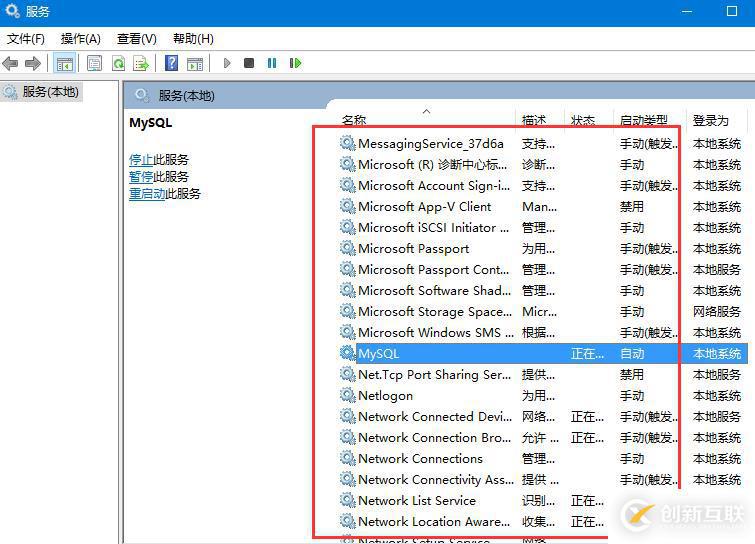Image resolution: width=755 pixels, height=544 pixels.
Task: Open the 帮助(H) menu
Action: pyautogui.click(x=193, y=39)
